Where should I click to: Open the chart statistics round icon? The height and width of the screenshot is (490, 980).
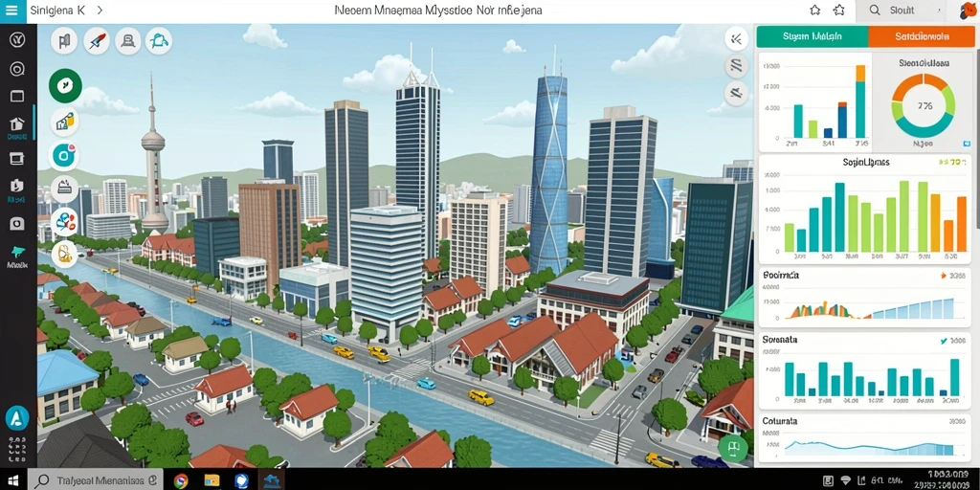click(x=64, y=122)
